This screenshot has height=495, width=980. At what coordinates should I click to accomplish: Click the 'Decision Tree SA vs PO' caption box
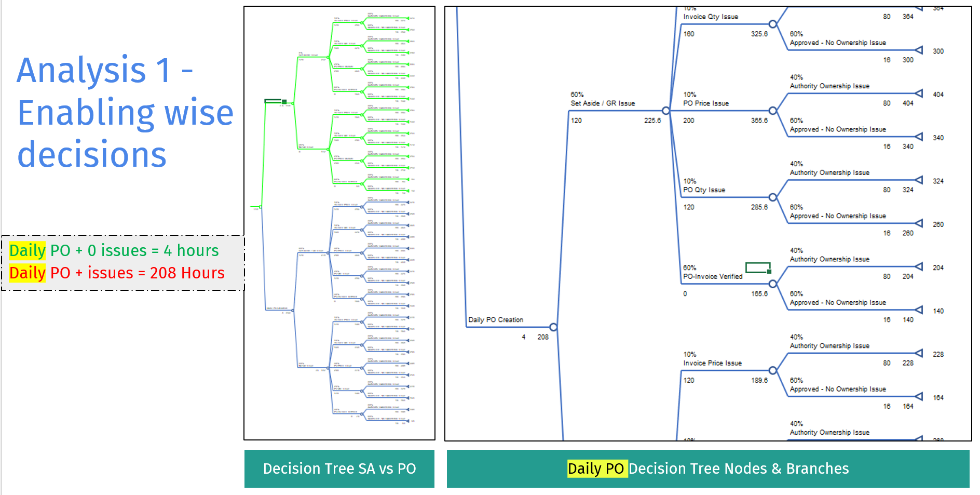[339, 469]
